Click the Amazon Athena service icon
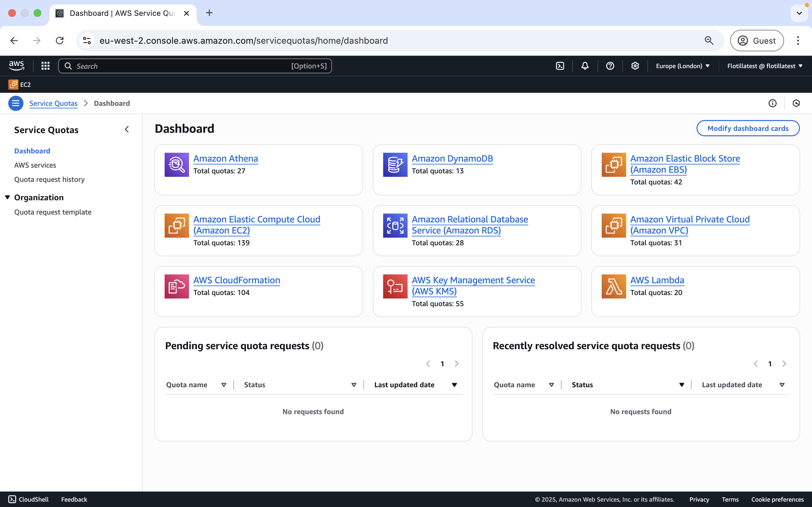812x507 pixels. [176, 165]
